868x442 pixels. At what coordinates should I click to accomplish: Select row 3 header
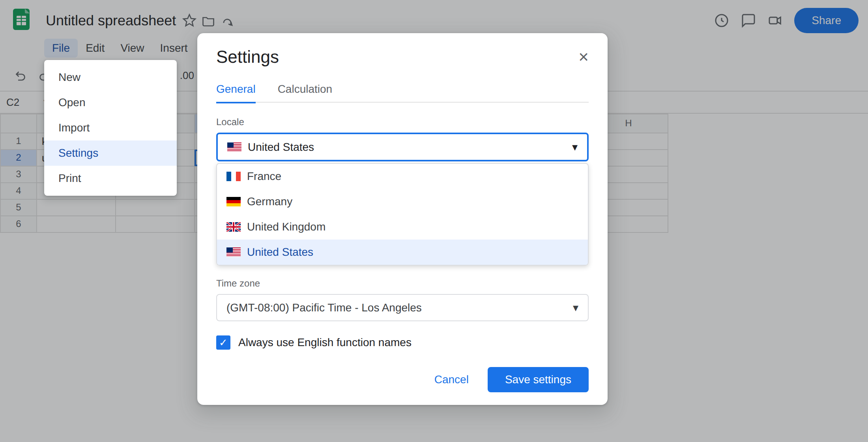tap(18, 174)
